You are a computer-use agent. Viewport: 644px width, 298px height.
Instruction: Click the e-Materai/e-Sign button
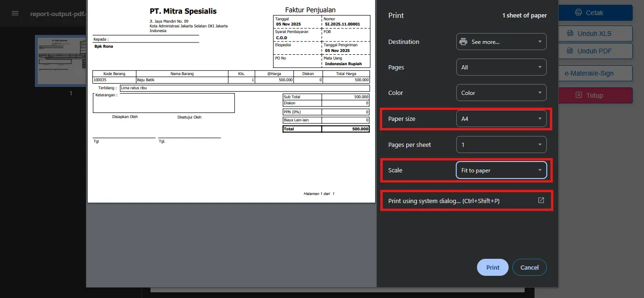click(x=595, y=73)
